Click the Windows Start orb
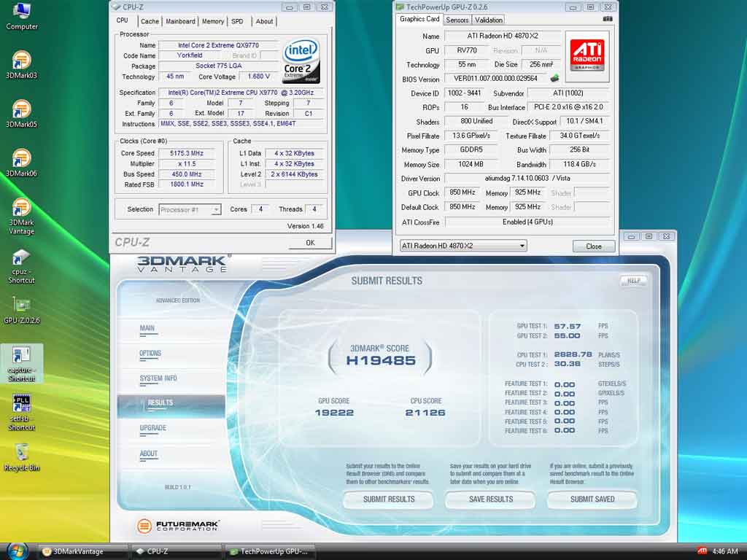Screen dimensions: 747x560 17,551
